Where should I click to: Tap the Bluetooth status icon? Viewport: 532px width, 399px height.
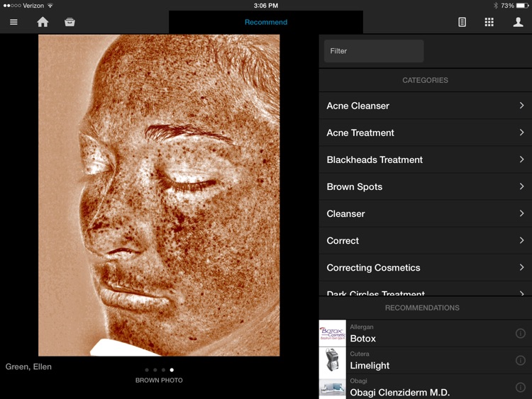tap(495, 6)
